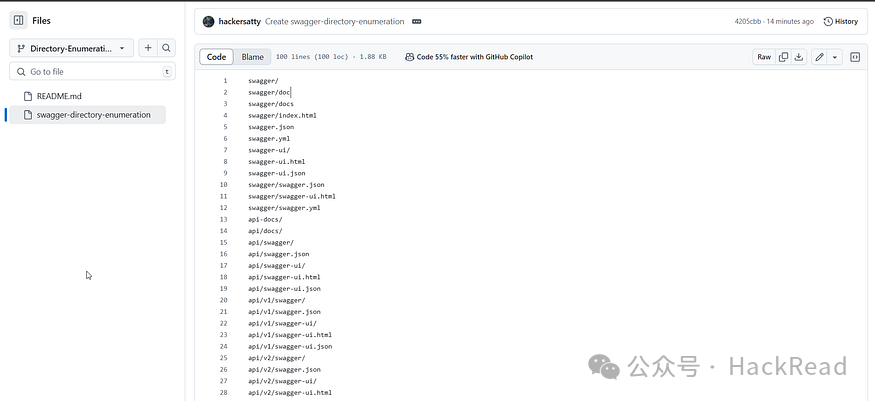Select line number 13

point(223,219)
